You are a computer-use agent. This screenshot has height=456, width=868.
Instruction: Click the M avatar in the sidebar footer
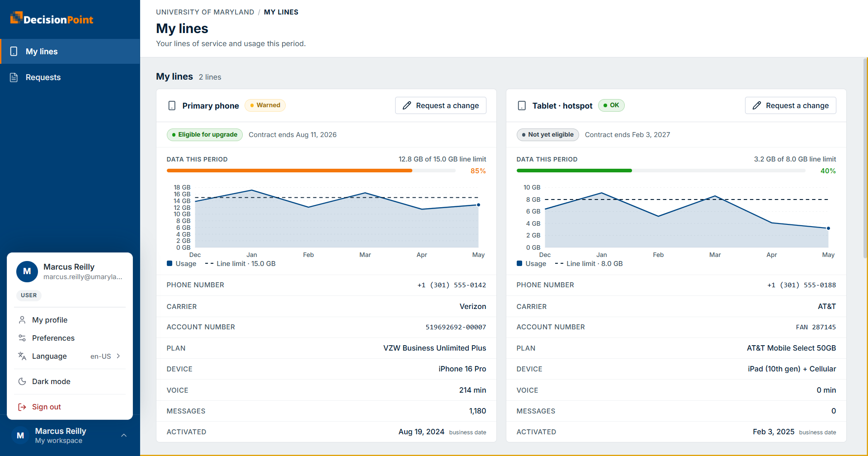coord(20,436)
